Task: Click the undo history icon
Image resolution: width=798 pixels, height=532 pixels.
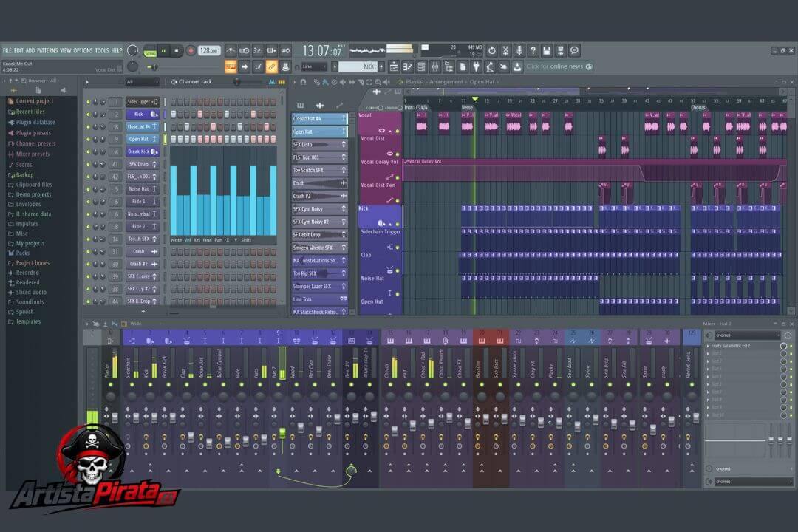Action: [491, 50]
